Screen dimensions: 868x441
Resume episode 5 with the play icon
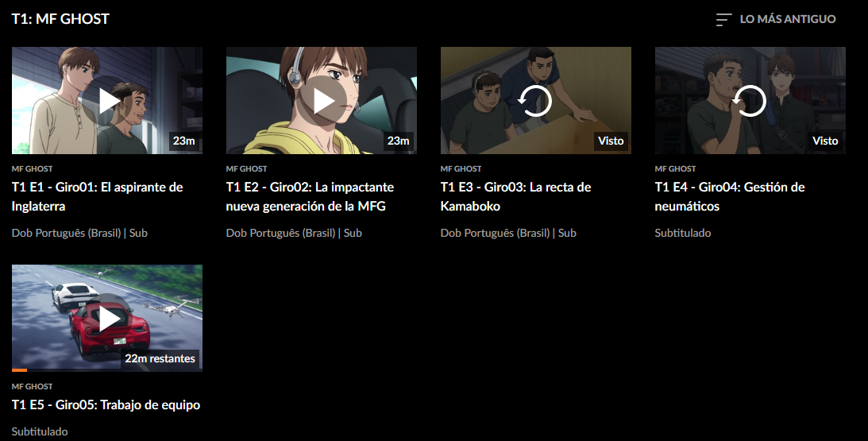[x=110, y=319]
